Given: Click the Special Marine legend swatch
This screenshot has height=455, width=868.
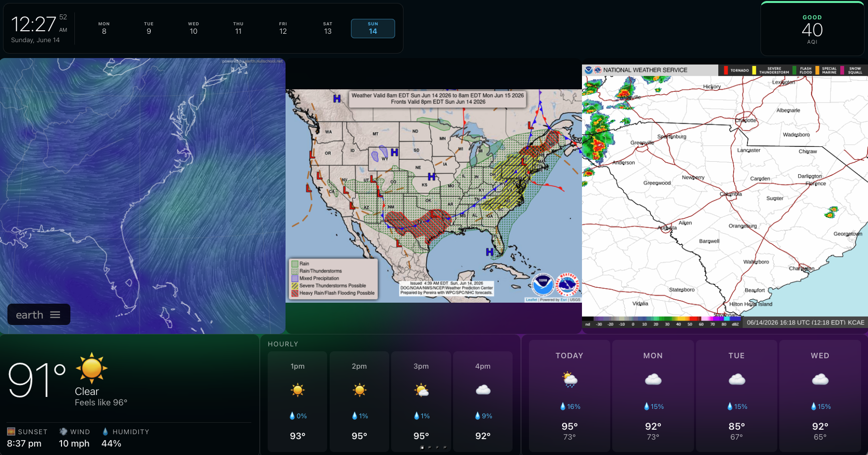Looking at the screenshot, I should coord(817,70).
